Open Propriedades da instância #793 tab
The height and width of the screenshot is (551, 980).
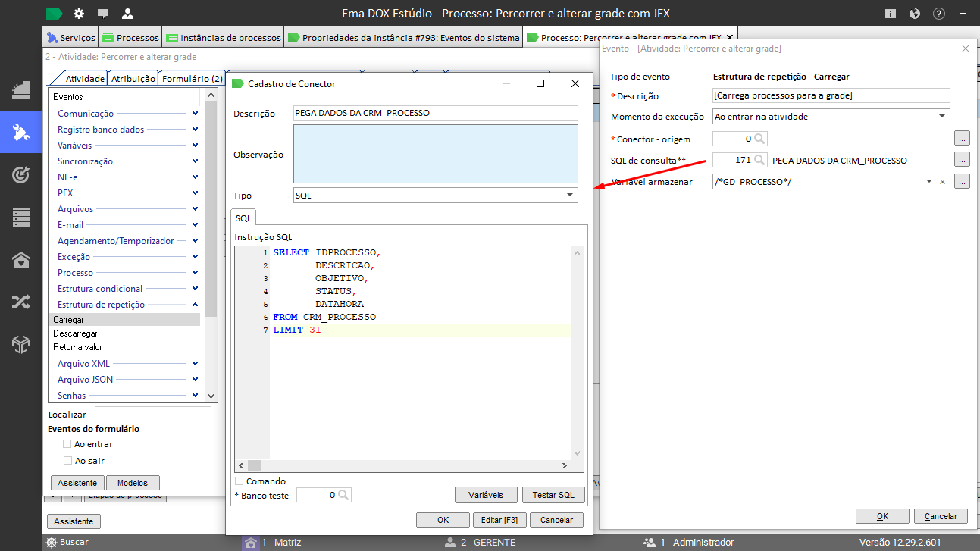(x=404, y=37)
